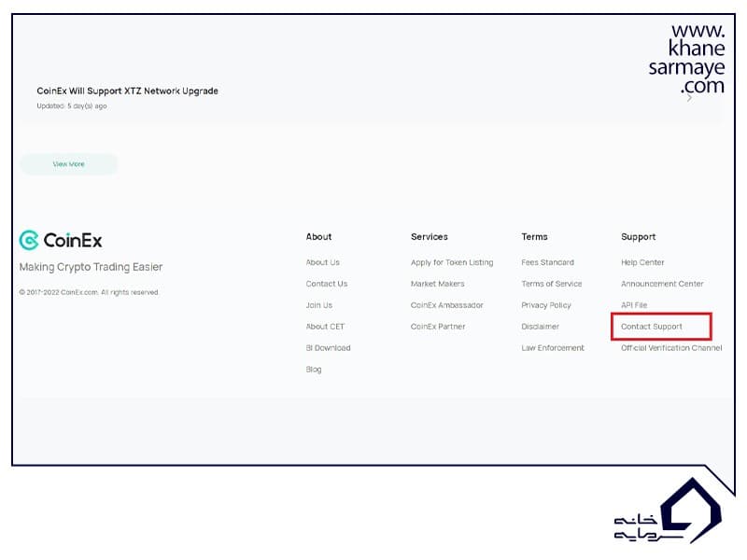The width and height of the screenshot is (747, 560).
Task: Open the Contact Support link
Action: click(651, 327)
